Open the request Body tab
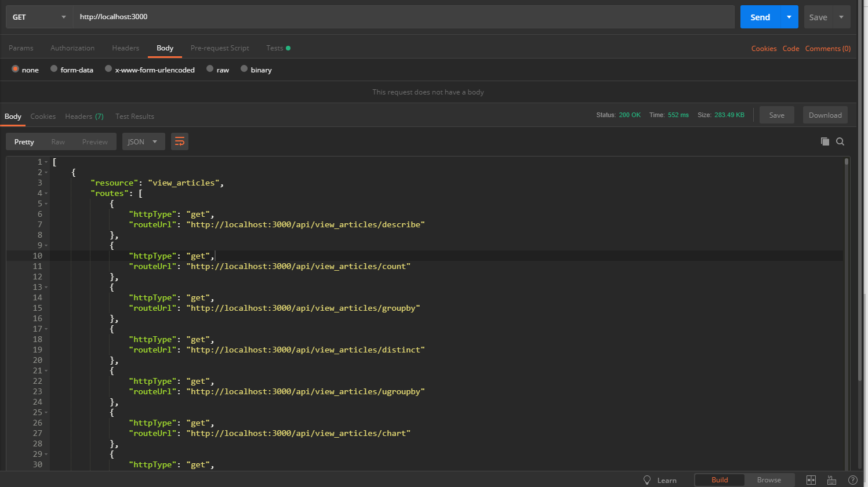 165,48
